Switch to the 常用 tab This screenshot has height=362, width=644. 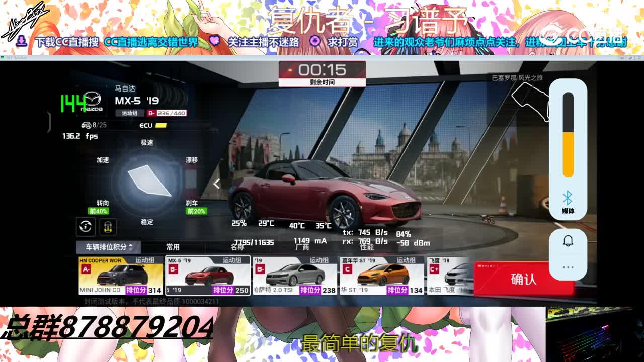tap(173, 247)
